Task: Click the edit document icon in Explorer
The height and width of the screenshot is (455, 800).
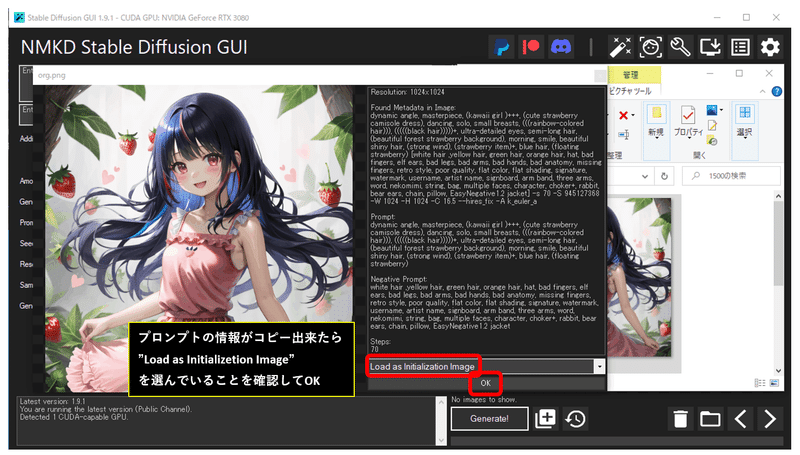Action: click(x=712, y=125)
